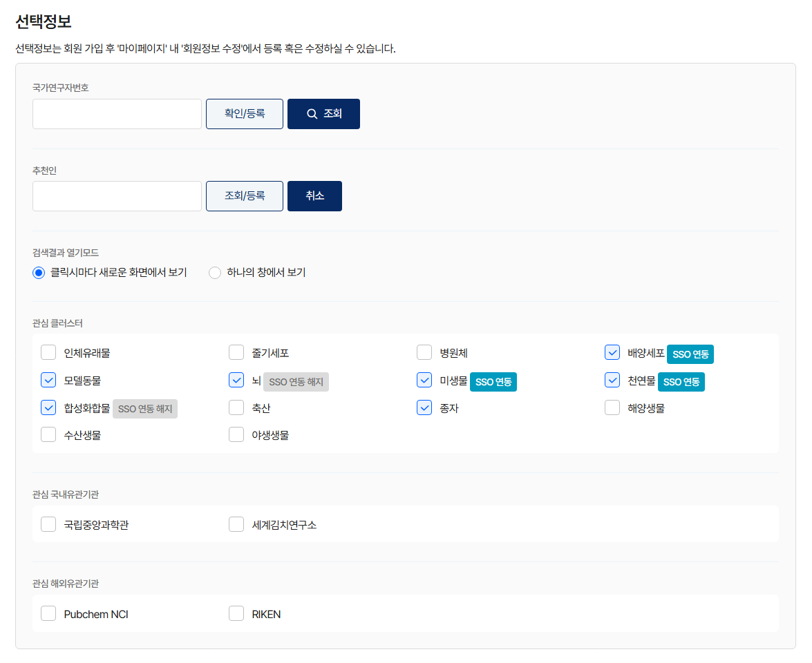Uncheck the 미생물 checkbox
This screenshot has height=663, width=812.
tap(424, 380)
